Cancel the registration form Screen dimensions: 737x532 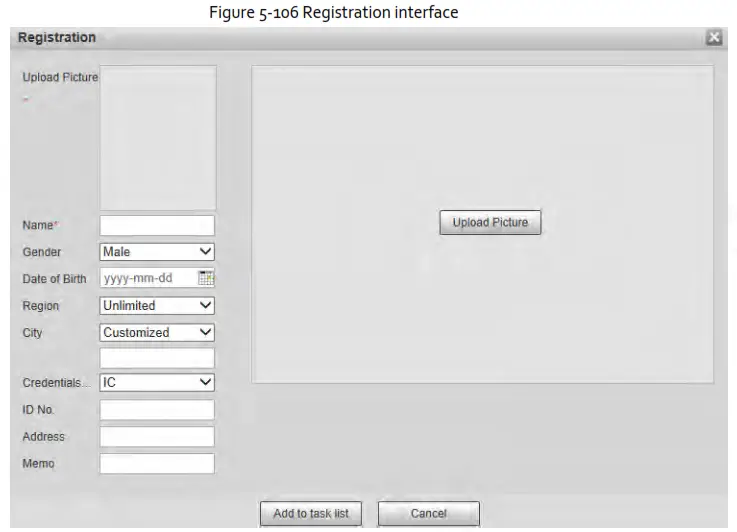(429, 514)
